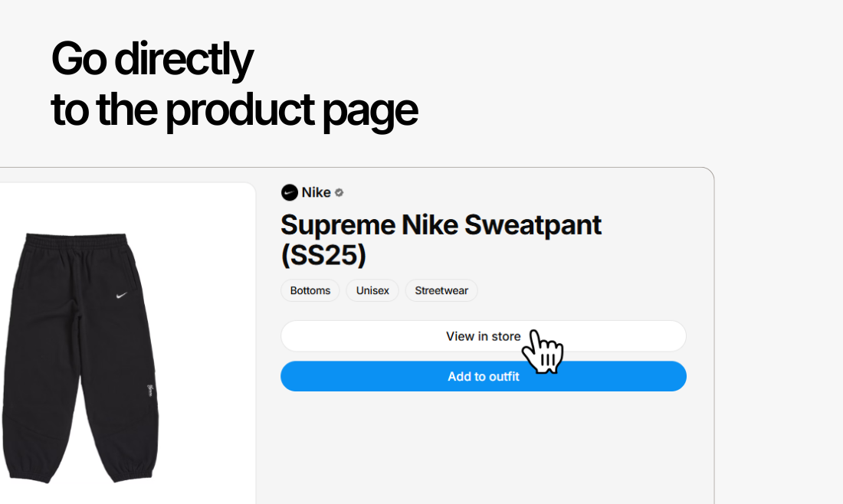This screenshot has height=504, width=843.
Task: Select the Bottoms category tag
Action: [x=310, y=291]
